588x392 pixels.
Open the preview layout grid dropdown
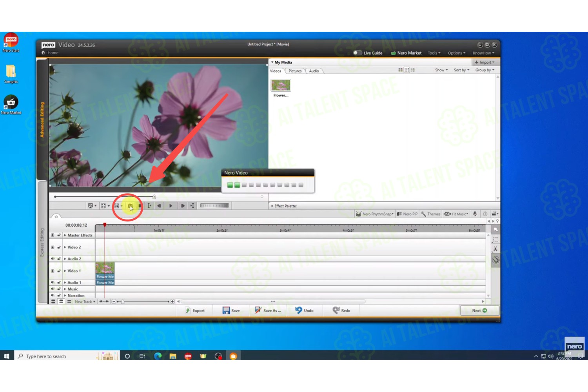118,206
